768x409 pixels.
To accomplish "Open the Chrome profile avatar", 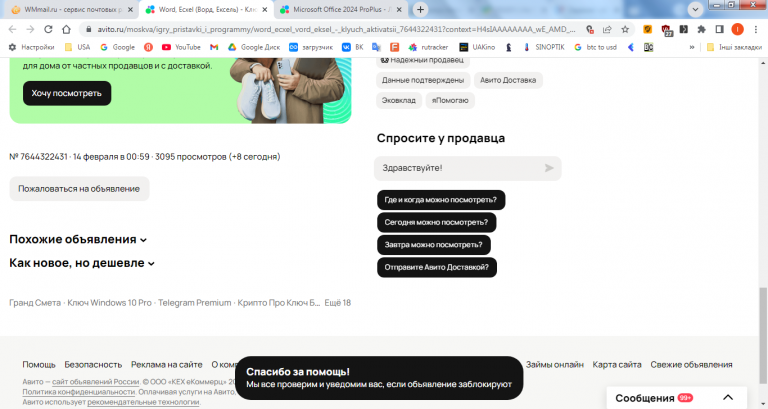I will 737,29.
